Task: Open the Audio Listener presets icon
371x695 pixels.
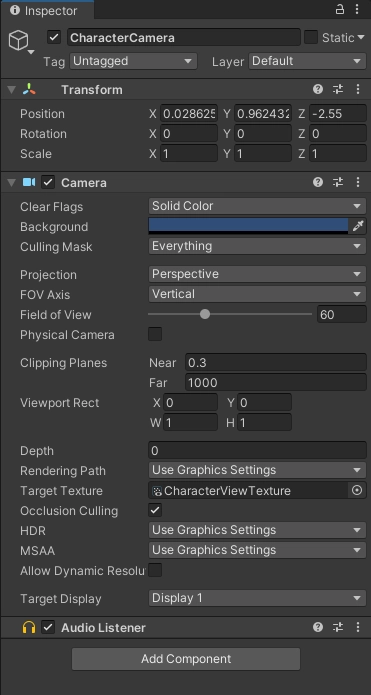Action: pos(338,627)
